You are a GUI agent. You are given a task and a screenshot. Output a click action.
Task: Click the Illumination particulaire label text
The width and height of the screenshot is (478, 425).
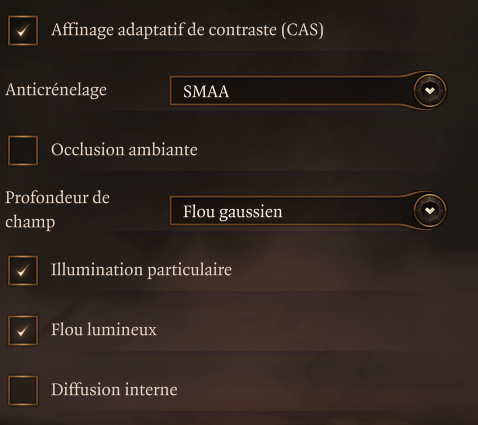coord(141,270)
